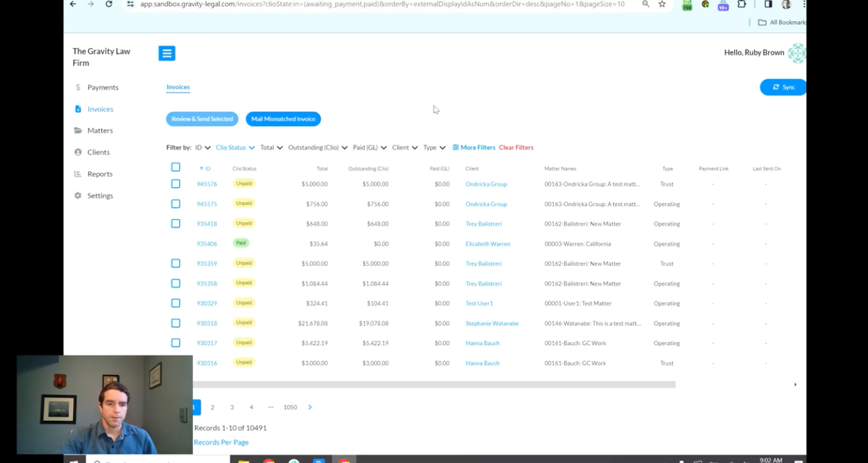Viewport: 868px width, 463px height.
Task: Toggle the select-all checkbox in table header
Action: [176, 167]
